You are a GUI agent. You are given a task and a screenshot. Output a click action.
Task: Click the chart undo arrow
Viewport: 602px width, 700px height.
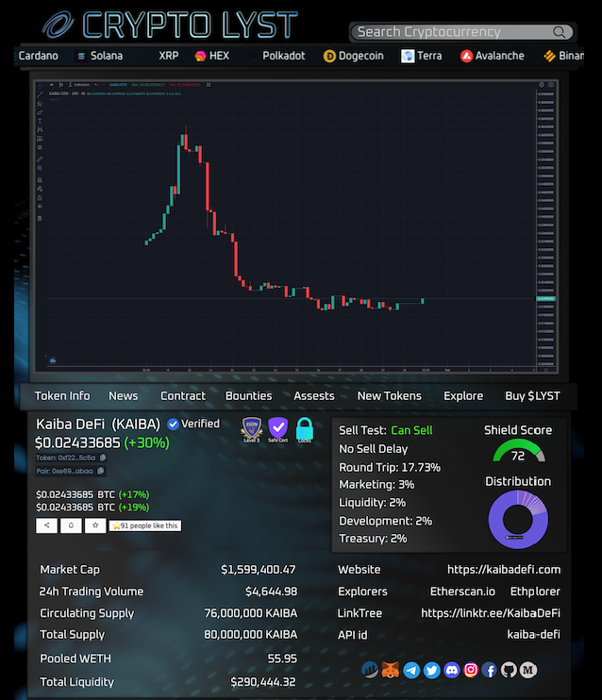[96, 85]
